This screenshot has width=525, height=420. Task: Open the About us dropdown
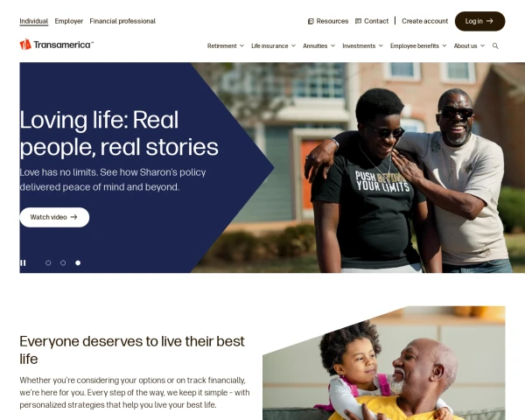point(469,45)
